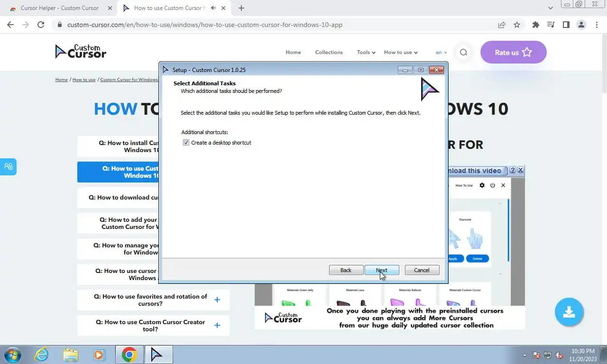Viewport: 607px width, 364px height.
Task: Click the How to use breadcrumb link
Action: tap(84, 80)
